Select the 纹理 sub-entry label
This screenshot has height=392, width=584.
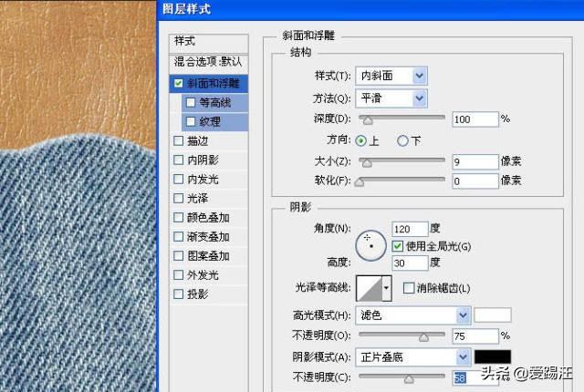(210, 121)
